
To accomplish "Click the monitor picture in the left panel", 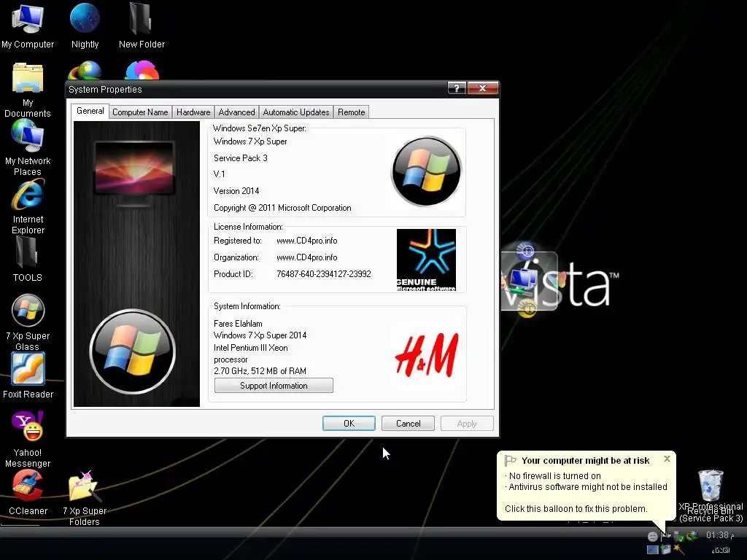I will 134,172.
